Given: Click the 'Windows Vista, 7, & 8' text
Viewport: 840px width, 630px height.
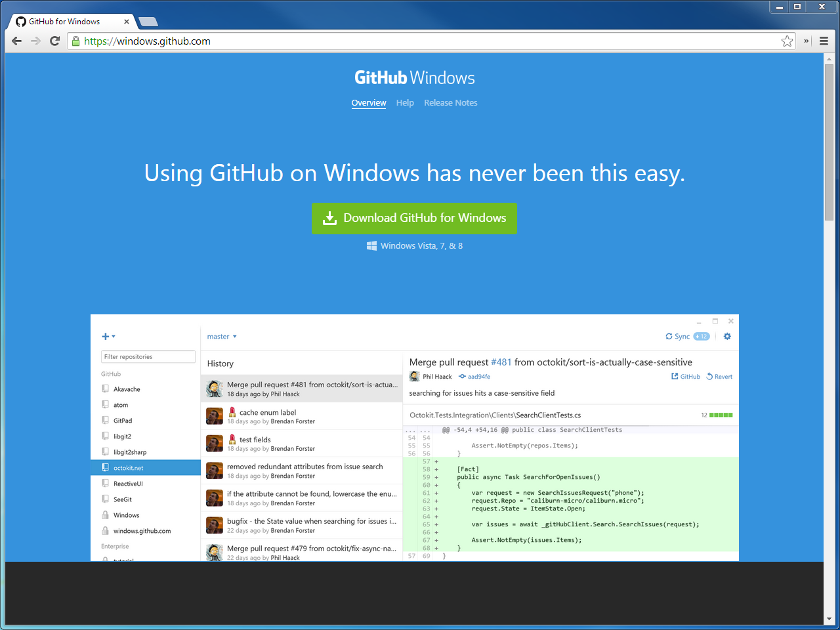Looking at the screenshot, I should pyautogui.click(x=421, y=246).
